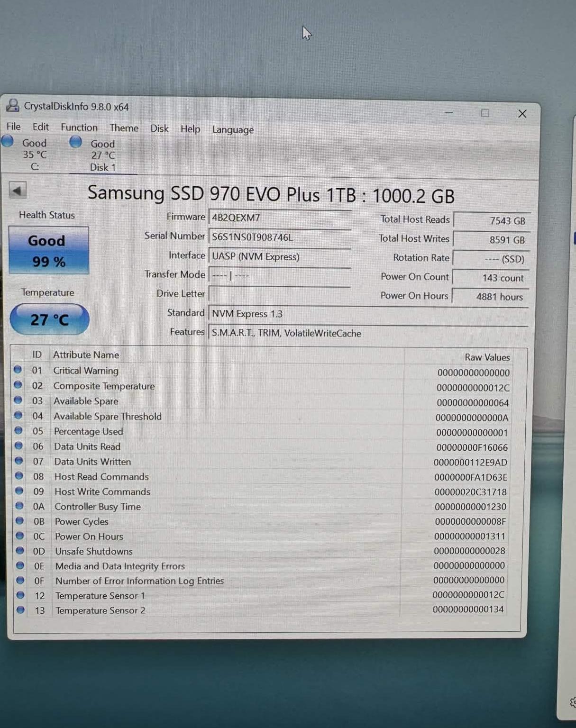Click the Transfer Mode field
576x728 pixels.
point(280,275)
